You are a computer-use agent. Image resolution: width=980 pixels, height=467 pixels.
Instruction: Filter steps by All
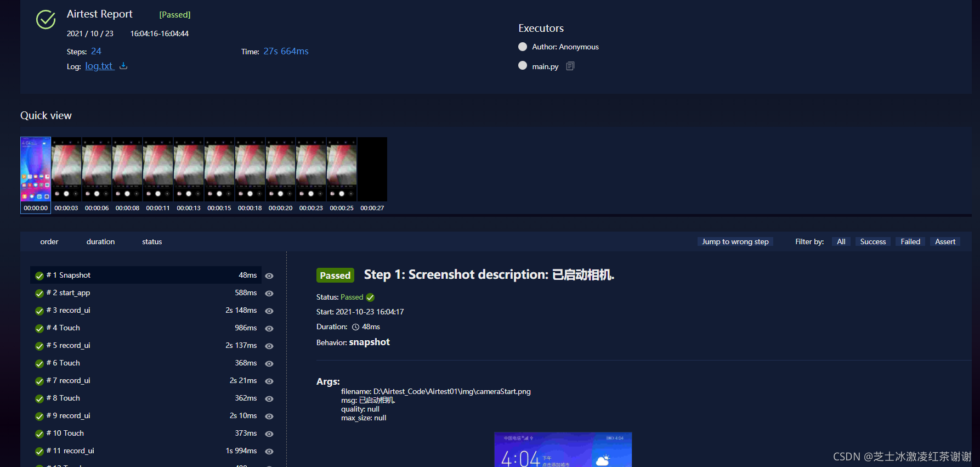point(841,241)
